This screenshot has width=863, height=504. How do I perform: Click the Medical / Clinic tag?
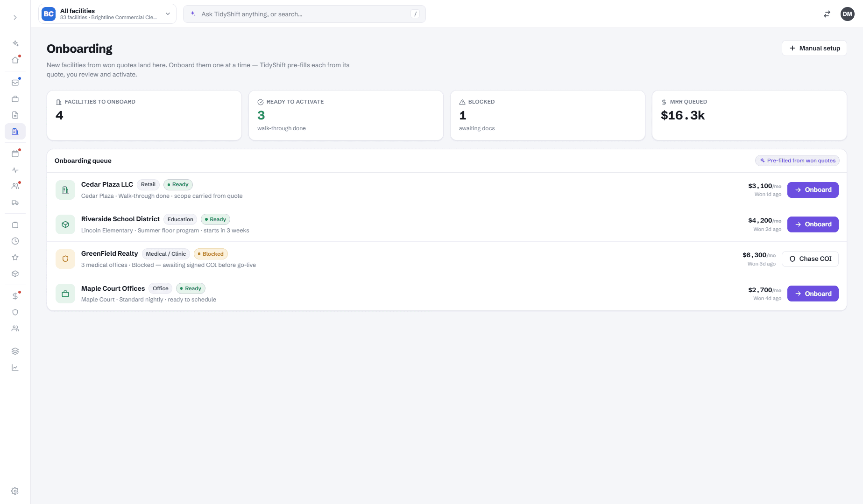tap(166, 254)
